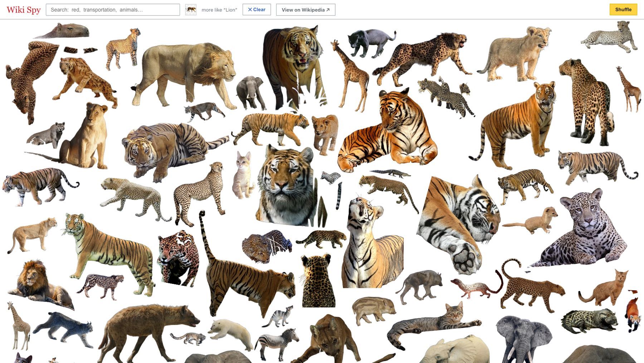Open View on Wikipedia link
This screenshot has width=644, height=363.
(306, 10)
